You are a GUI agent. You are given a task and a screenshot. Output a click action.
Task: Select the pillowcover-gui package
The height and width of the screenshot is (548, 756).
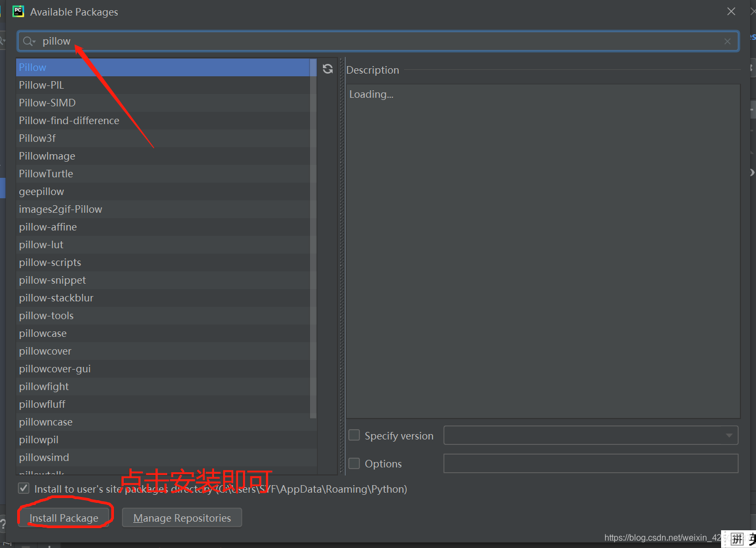(163, 369)
